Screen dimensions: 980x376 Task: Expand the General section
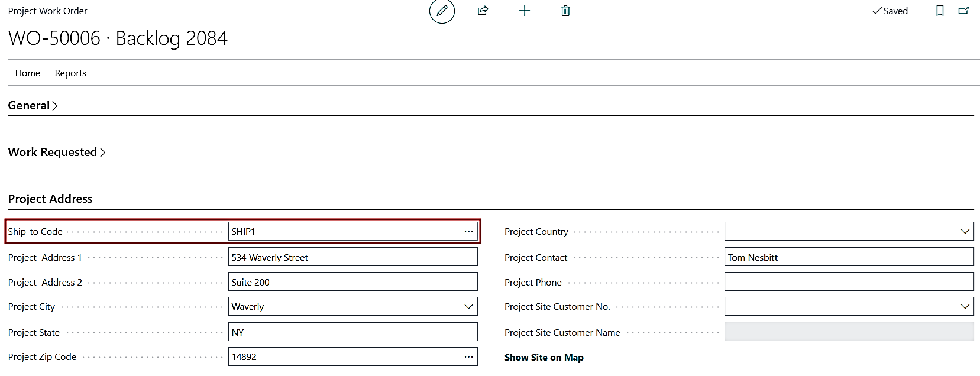33,106
